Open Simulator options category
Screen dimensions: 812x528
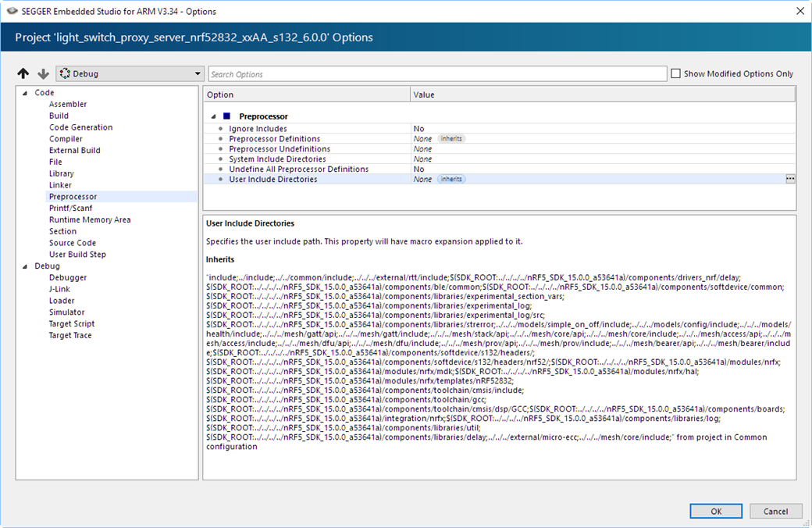coord(67,312)
